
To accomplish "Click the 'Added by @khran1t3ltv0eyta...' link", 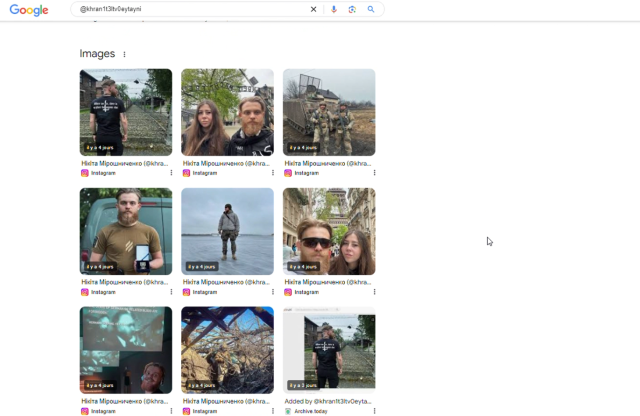I will tap(328, 401).
